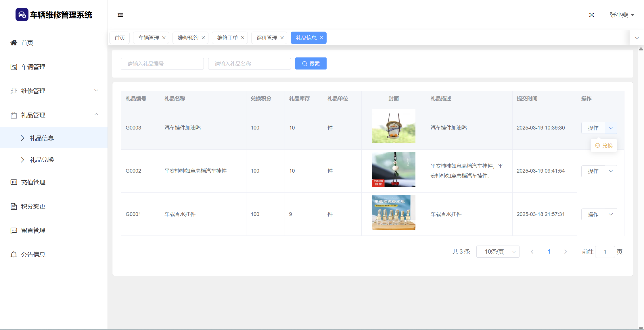Click the sidebar collapse hamburger icon
The height and width of the screenshot is (330, 644).
coord(120,15)
